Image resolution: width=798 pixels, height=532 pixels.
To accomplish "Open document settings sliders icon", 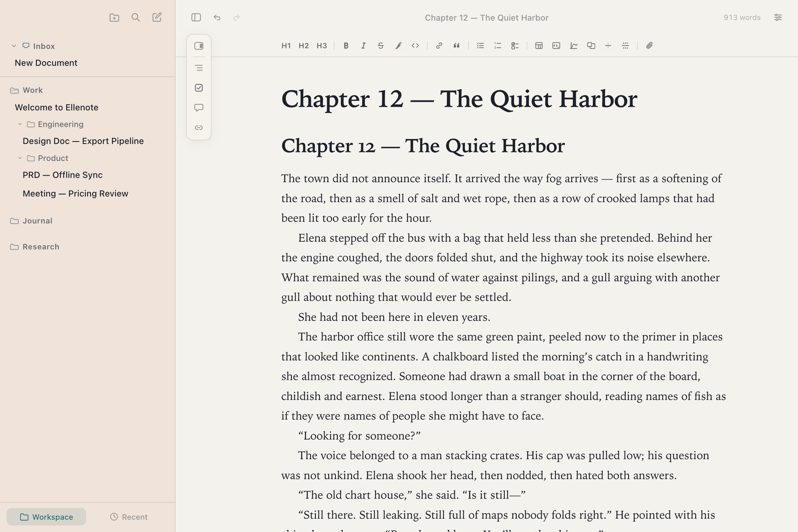I will coord(778,18).
